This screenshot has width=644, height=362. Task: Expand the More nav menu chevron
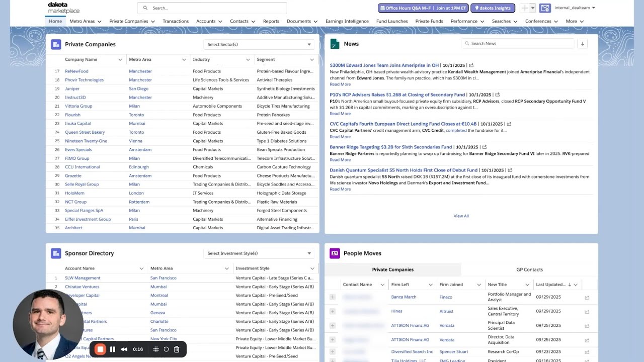[582, 22]
